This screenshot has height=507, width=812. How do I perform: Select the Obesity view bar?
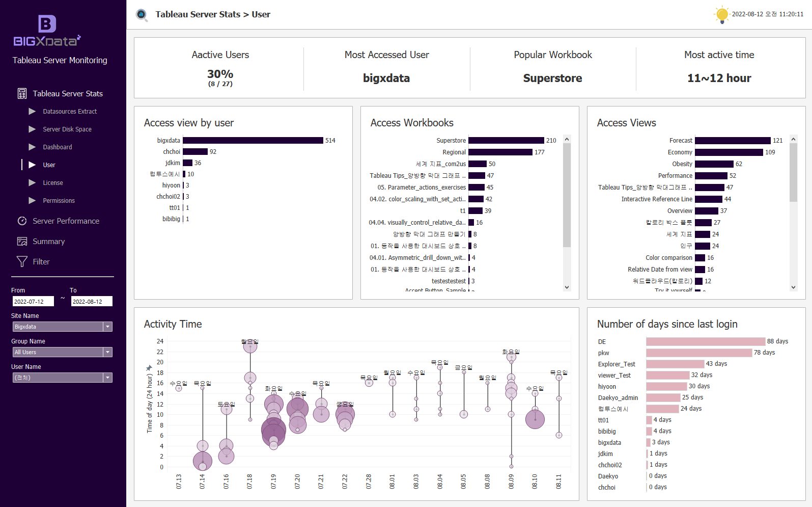click(714, 164)
